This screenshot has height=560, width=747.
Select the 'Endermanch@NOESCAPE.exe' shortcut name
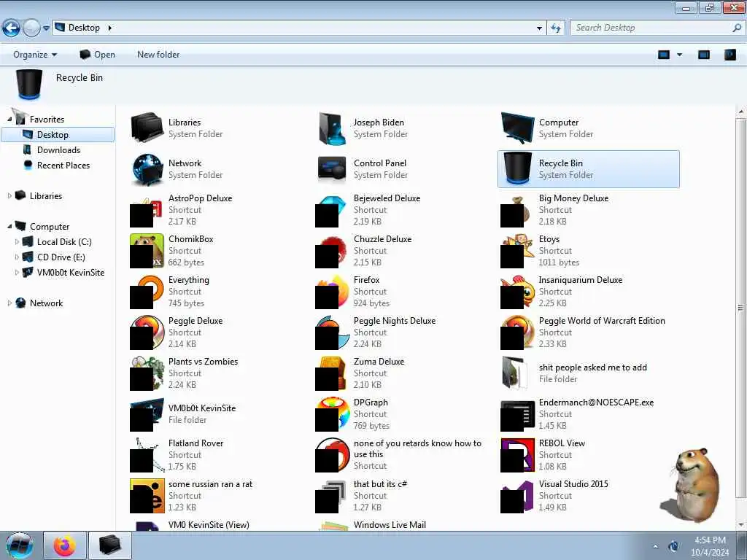pos(596,402)
